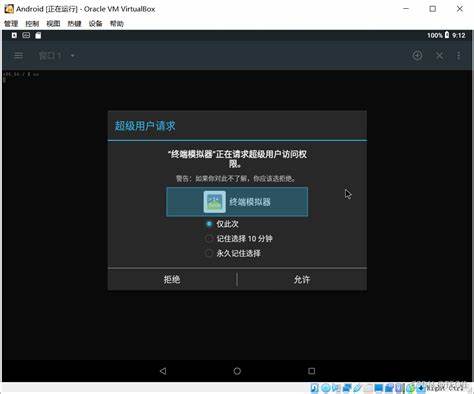The width and height of the screenshot is (474, 394).
Task: Open the 视图 menu
Action: [x=53, y=24]
